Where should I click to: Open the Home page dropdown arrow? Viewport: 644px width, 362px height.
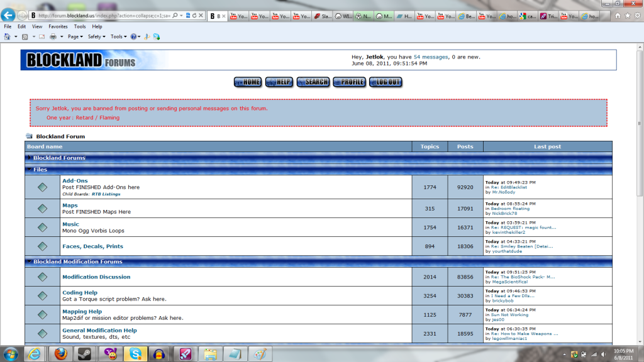point(16,36)
